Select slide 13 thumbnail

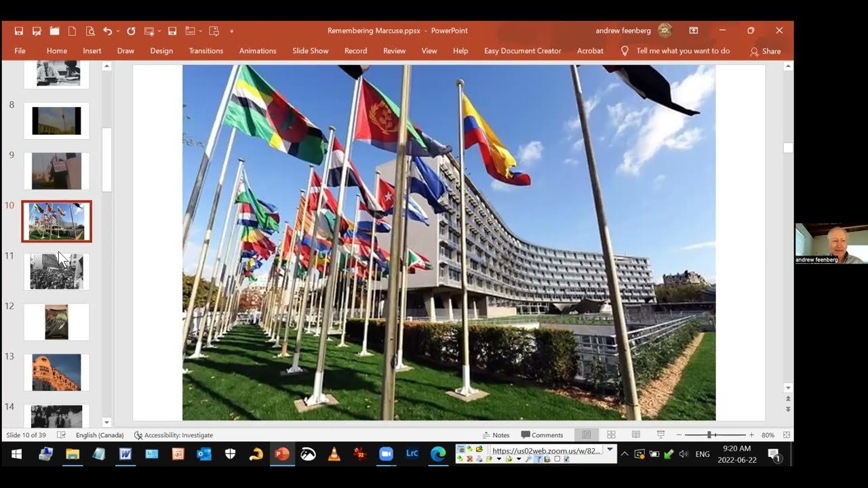(56, 372)
